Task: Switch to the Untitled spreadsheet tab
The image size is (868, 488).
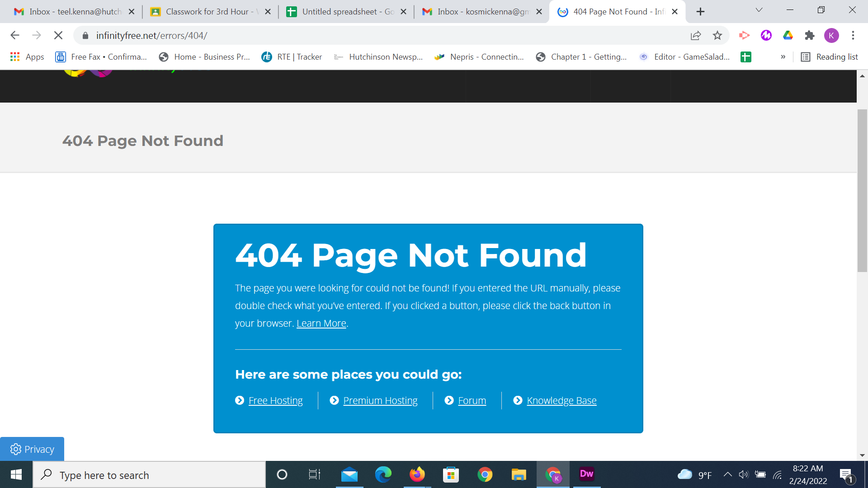Action: pyautogui.click(x=346, y=11)
